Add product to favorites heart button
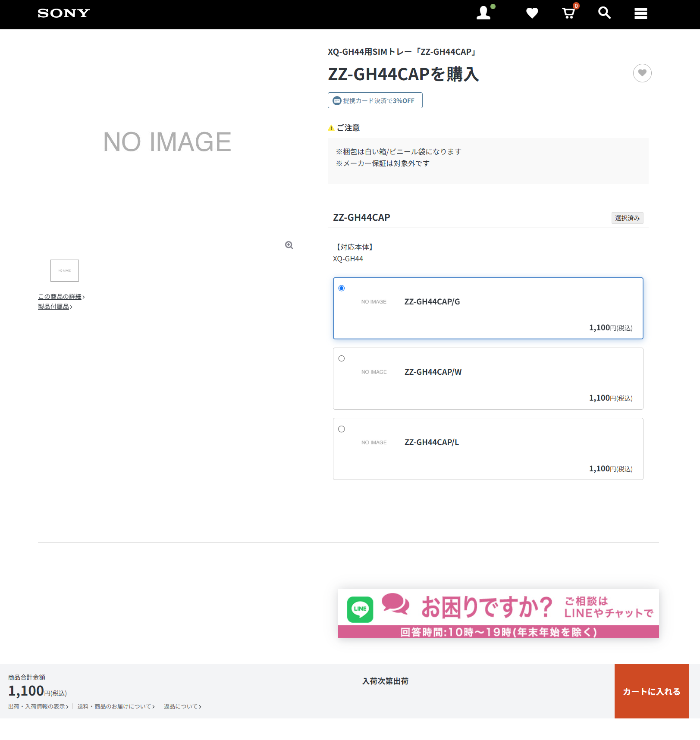Viewport: 700px width, 740px height. [x=642, y=73]
